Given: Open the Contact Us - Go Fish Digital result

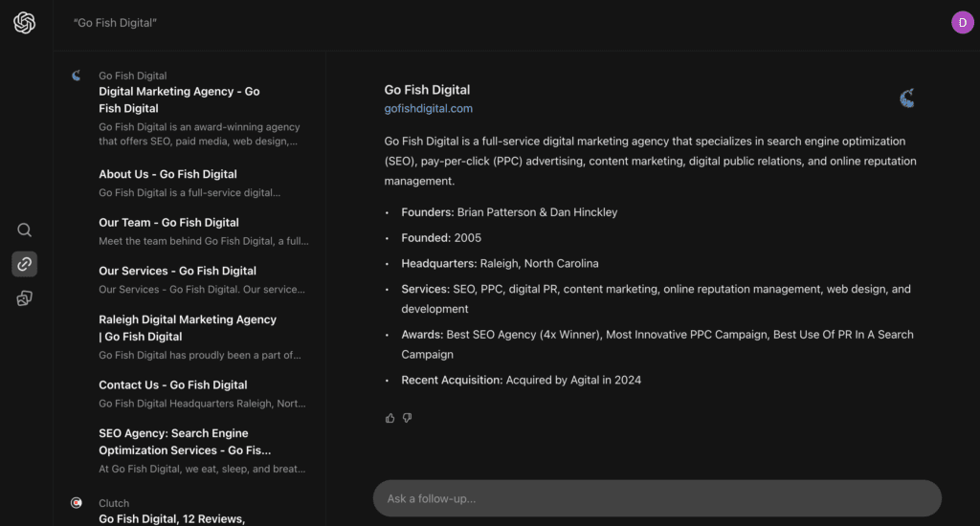Looking at the screenshot, I should pos(173,384).
